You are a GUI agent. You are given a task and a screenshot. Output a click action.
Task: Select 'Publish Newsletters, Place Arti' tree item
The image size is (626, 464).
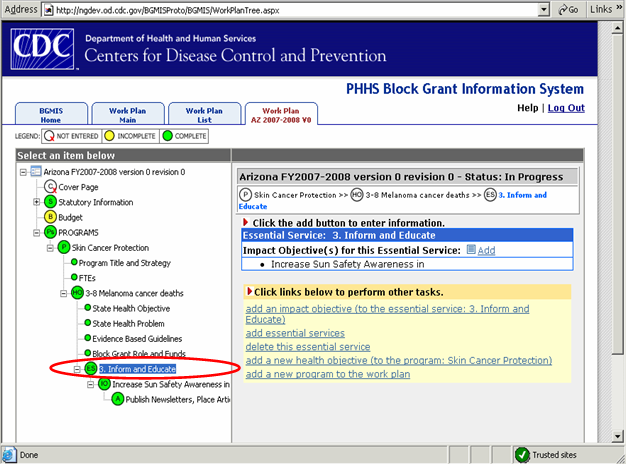[x=178, y=399]
